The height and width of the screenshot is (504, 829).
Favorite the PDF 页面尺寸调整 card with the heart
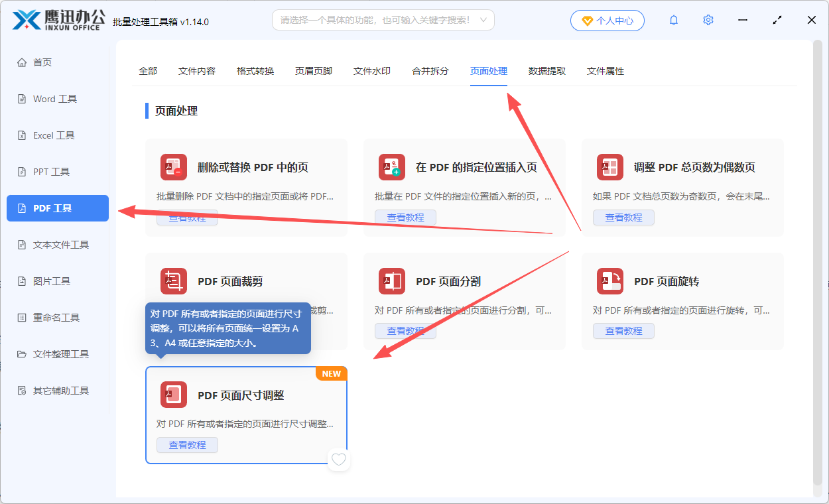(x=338, y=459)
